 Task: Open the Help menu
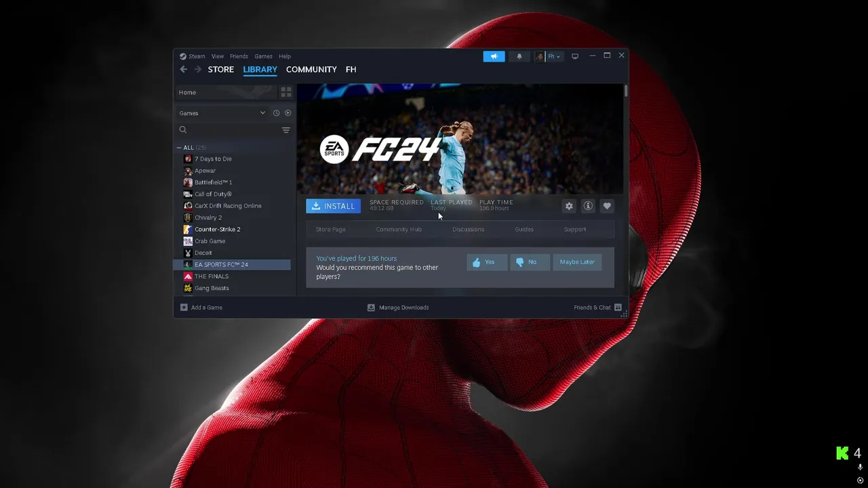click(285, 56)
